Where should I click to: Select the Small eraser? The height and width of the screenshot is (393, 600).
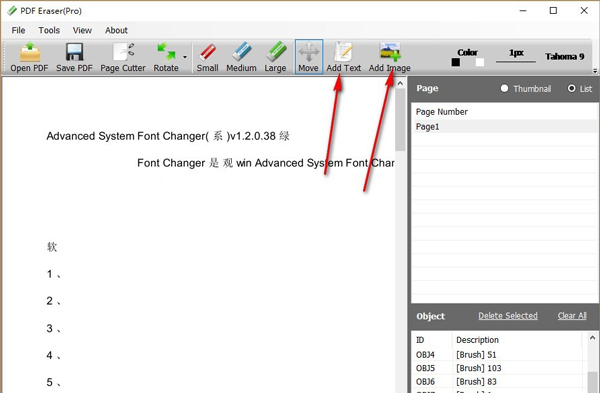(x=207, y=57)
